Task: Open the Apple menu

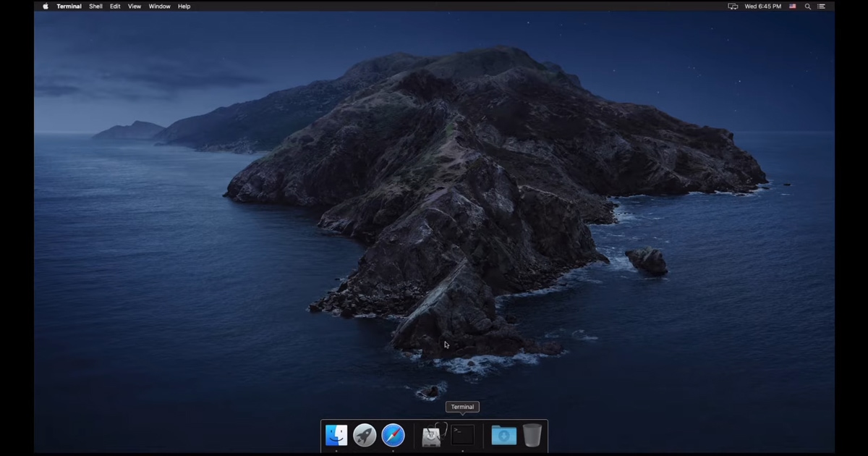Action: click(x=46, y=7)
